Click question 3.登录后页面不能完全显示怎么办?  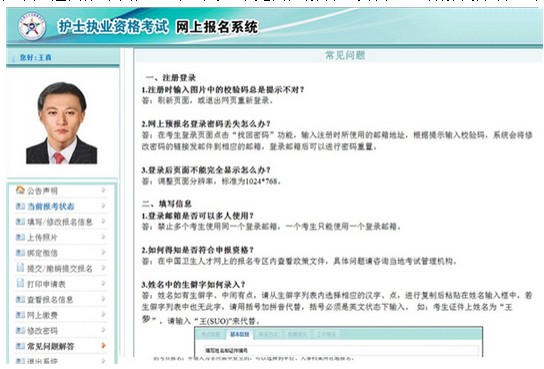tap(206, 170)
